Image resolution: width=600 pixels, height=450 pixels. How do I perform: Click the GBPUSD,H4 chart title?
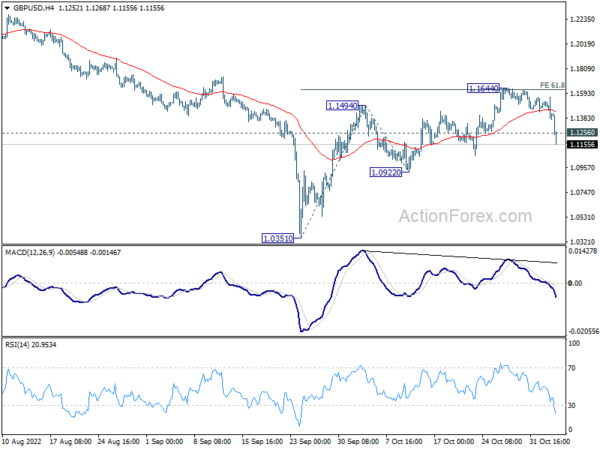point(34,8)
